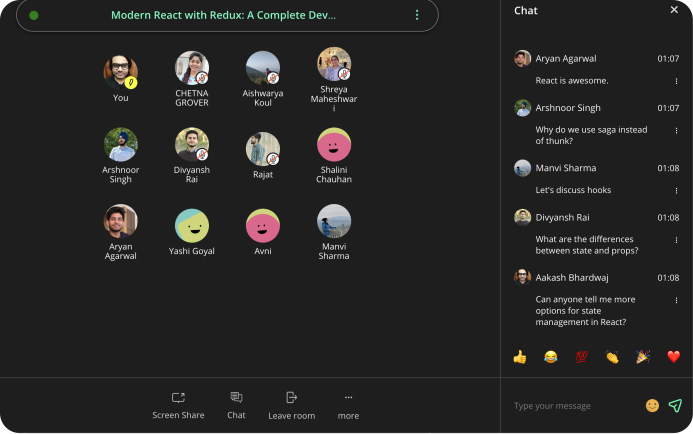The image size is (693, 434).
Task: Select Yashi Goyal participant avatar
Action: [x=192, y=226]
